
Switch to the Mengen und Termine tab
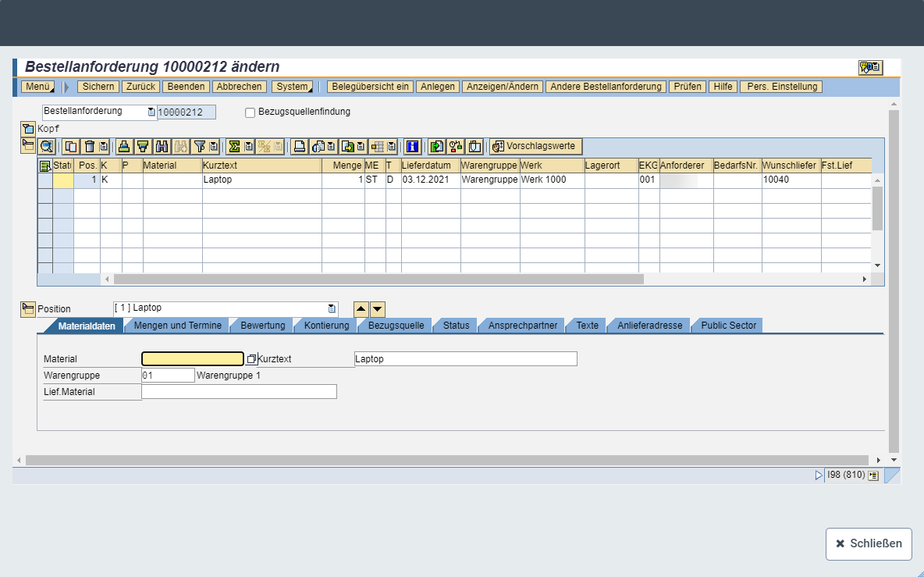tap(178, 326)
